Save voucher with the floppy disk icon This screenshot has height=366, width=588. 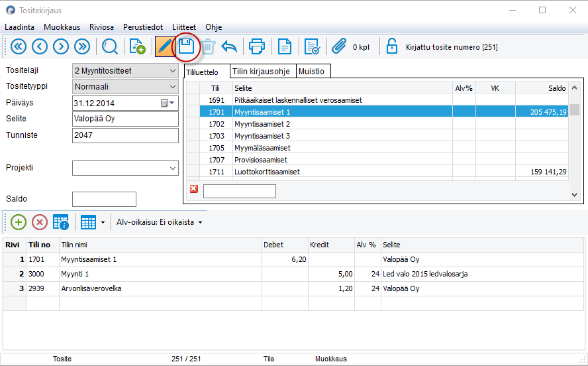tap(186, 46)
